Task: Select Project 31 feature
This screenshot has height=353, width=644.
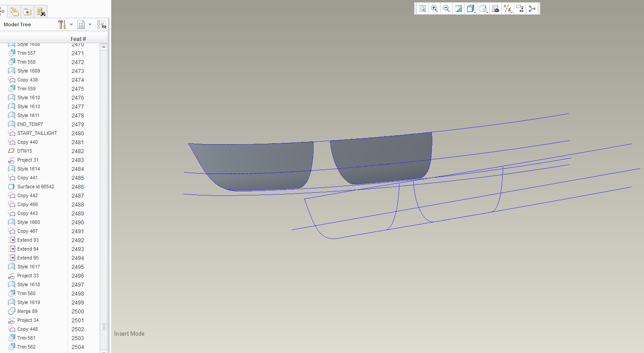Action: pyautogui.click(x=28, y=160)
